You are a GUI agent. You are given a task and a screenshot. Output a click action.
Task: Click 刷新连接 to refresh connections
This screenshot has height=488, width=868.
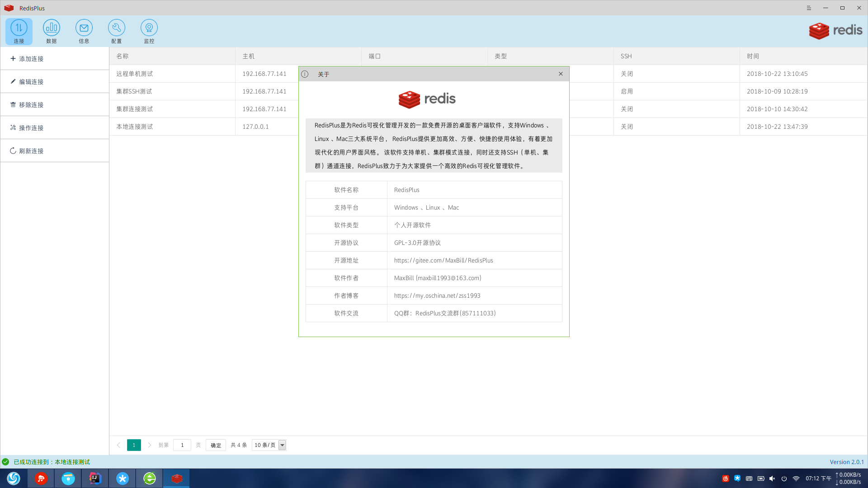[x=55, y=151]
